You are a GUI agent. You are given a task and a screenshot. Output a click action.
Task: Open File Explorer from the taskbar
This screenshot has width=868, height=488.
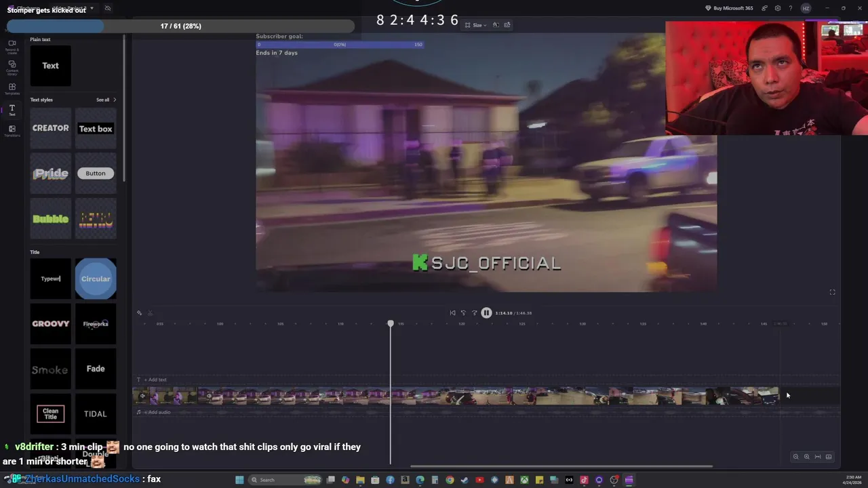pyautogui.click(x=360, y=480)
